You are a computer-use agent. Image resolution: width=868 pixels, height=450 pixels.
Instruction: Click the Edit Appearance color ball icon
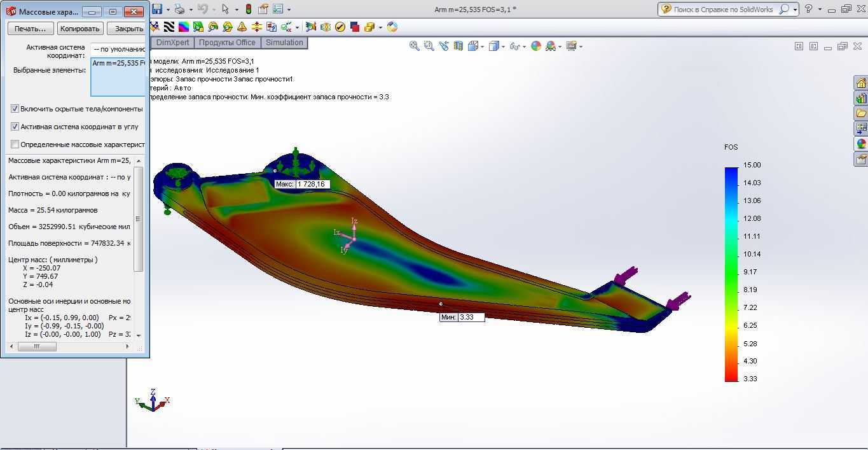[536, 46]
